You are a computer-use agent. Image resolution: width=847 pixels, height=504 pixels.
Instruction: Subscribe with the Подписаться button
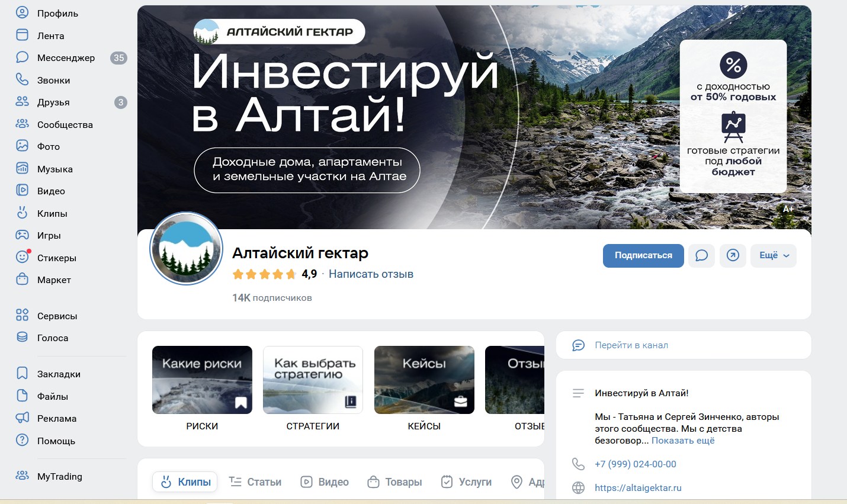point(643,256)
